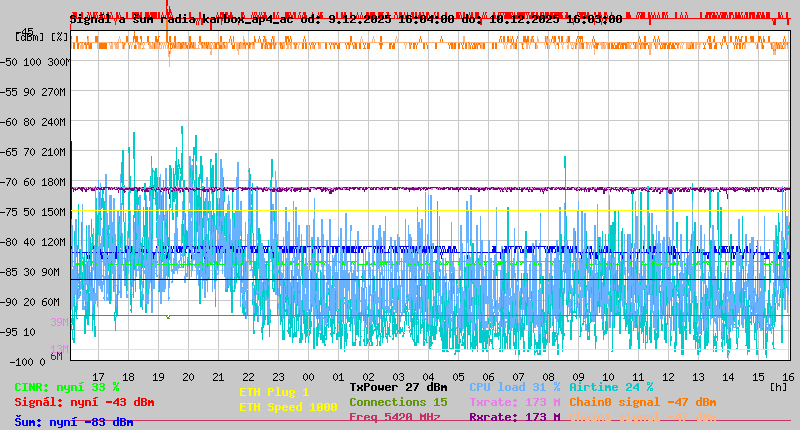
Task: Click the Freq 5420 MHz legend label
Action: point(395,417)
